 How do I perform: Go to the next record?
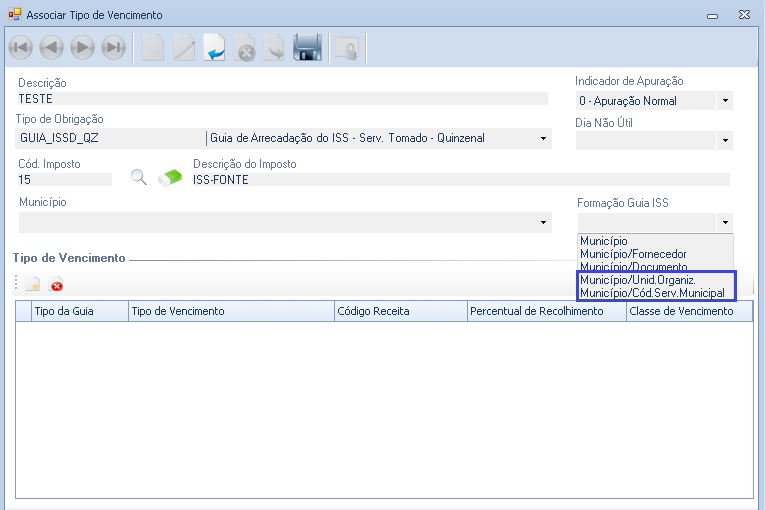82,48
